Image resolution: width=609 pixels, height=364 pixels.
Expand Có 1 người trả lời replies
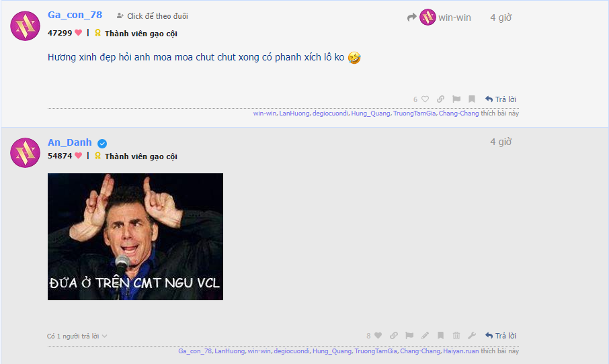tap(77, 336)
